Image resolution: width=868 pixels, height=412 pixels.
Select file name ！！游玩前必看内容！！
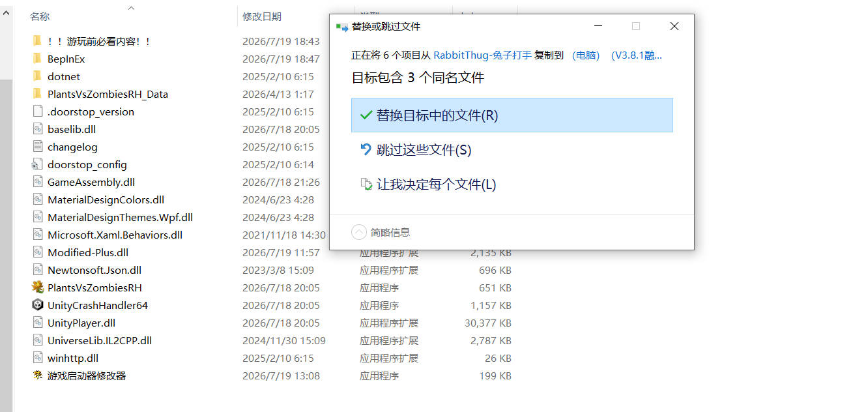[99, 41]
